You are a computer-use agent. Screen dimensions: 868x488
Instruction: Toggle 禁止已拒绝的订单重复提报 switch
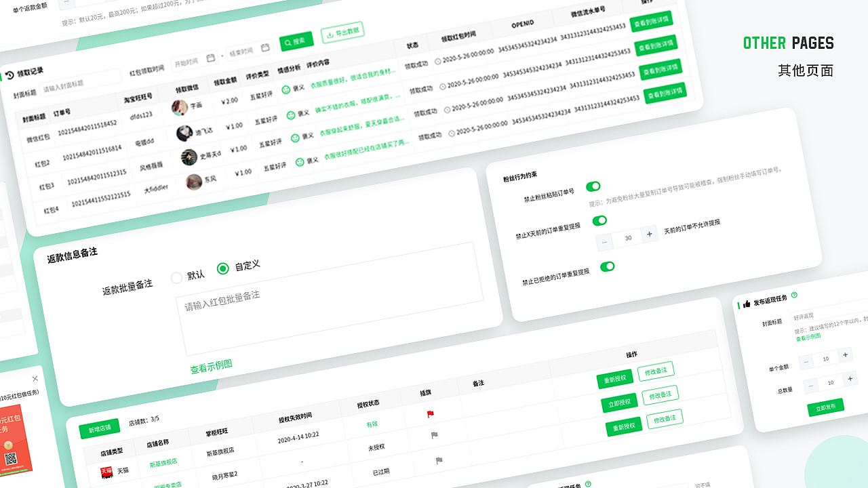[x=607, y=266]
